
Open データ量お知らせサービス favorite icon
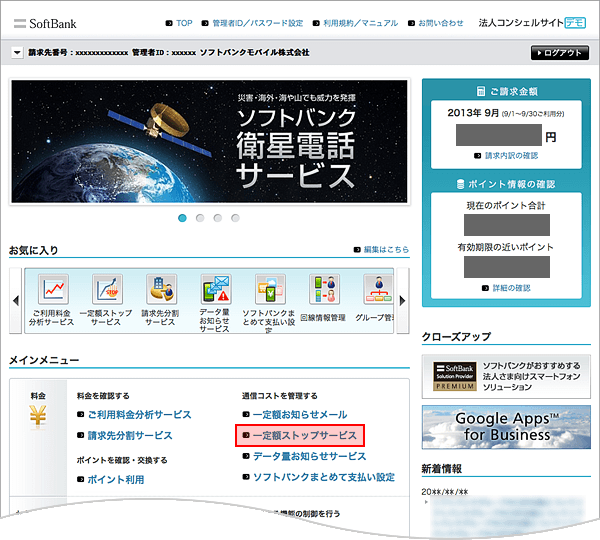click(x=216, y=289)
